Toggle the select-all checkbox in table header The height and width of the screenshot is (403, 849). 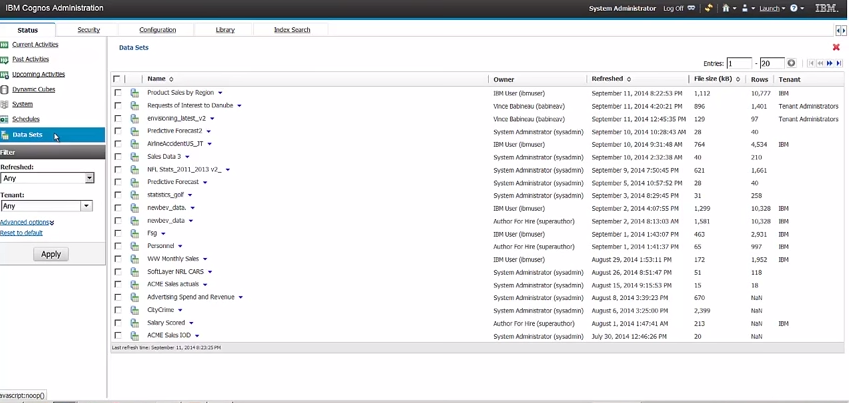coord(116,79)
